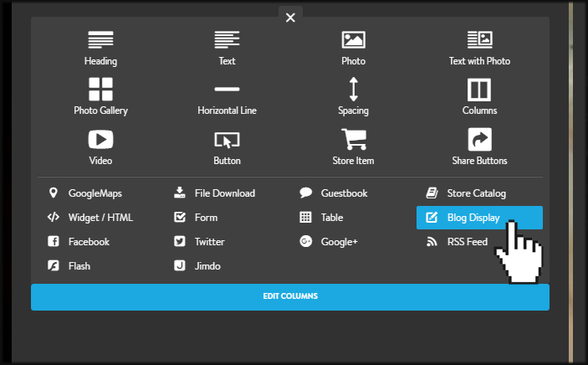The image size is (588, 365).
Task: Select the Columns element icon
Action: [x=479, y=90]
